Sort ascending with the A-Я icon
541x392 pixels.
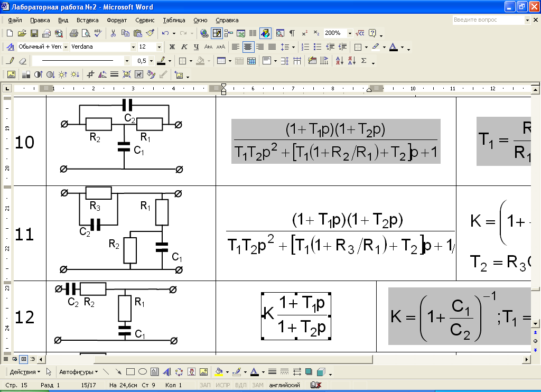click(x=340, y=61)
